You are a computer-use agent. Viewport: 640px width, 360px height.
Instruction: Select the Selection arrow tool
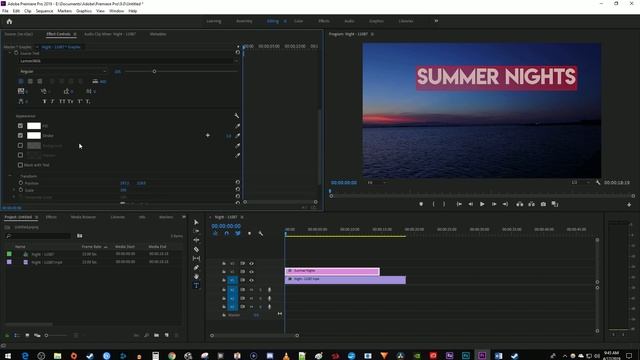click(x=196, y=222)
